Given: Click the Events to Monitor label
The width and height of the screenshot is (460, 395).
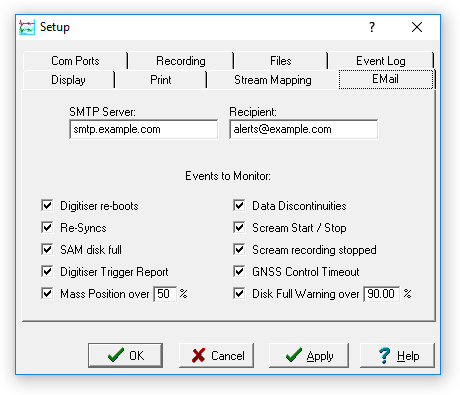Looking at the screenshot, I should 228,176.
